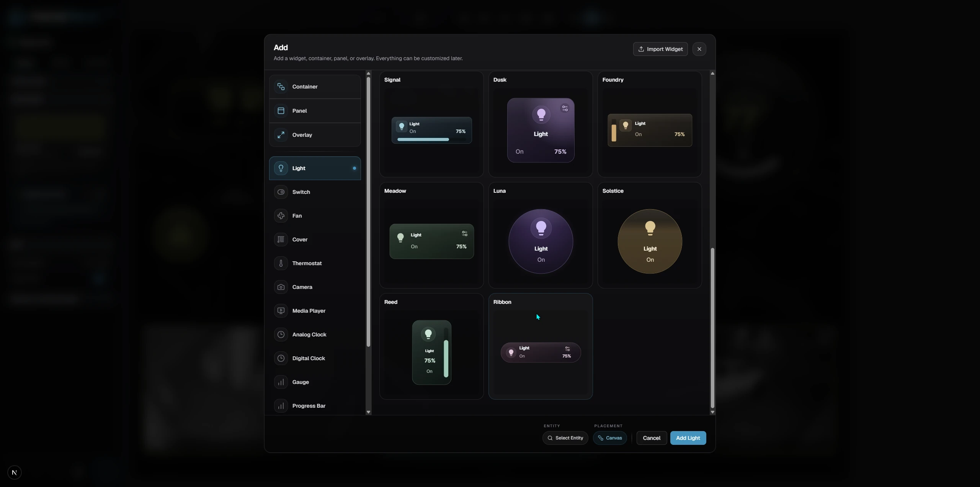Click the "Thermostat" label in the sidebar
Screen dimensions: 980x487
coord(307,263)
